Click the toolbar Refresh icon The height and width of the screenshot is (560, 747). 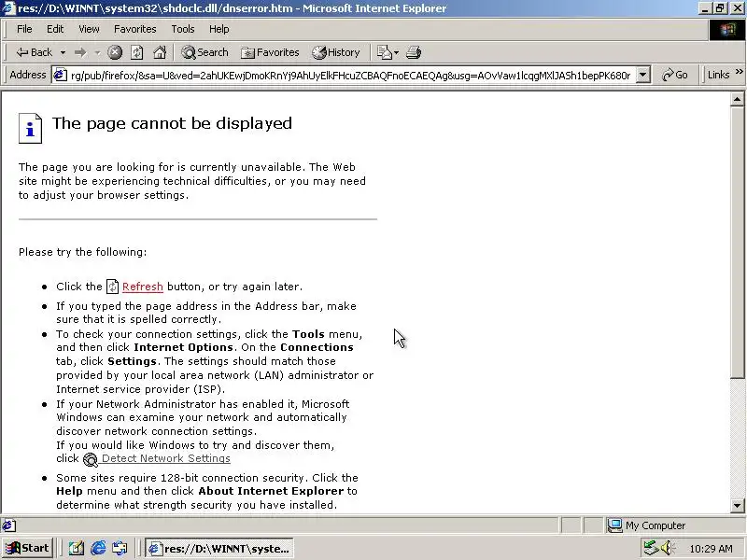tap(136, 52)
